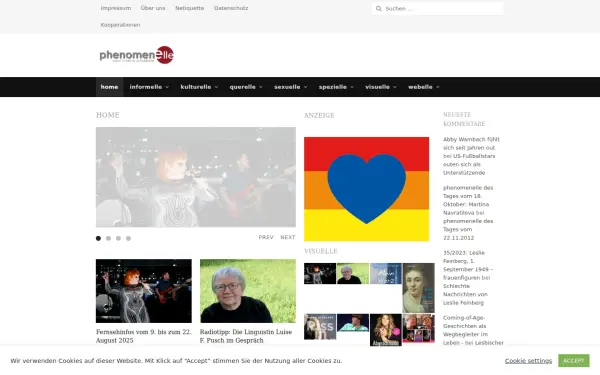The image size is (600, 375).
Task: Expand the informelle dropdown arrow
Action: point(167,87)
